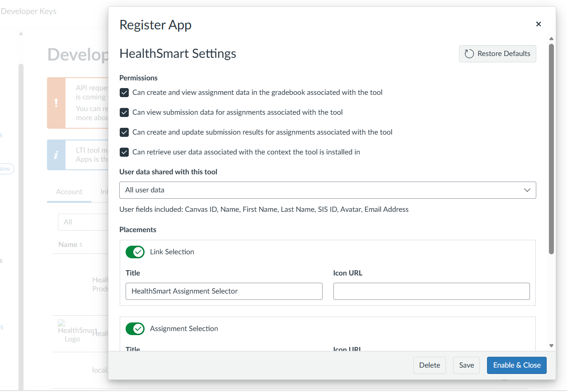Open the User data shared dropdown
This screenshot has height=392, width=567.
(x=328, y=190)
